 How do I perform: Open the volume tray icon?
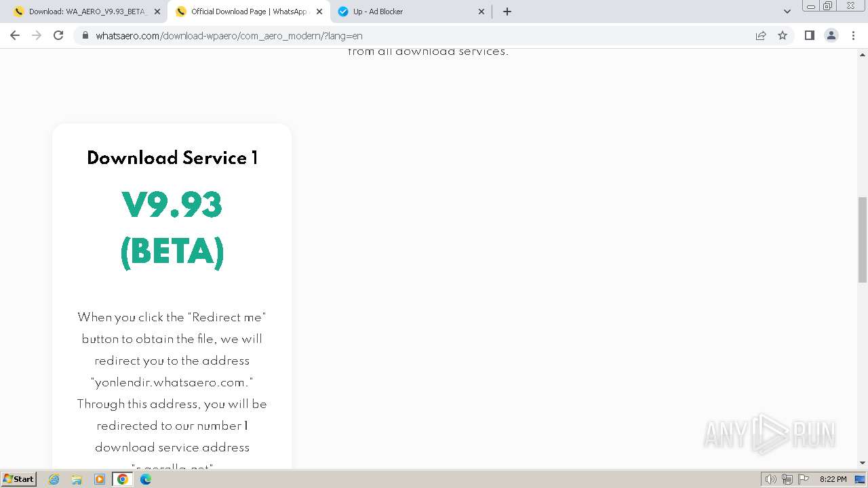pos(771,479)
